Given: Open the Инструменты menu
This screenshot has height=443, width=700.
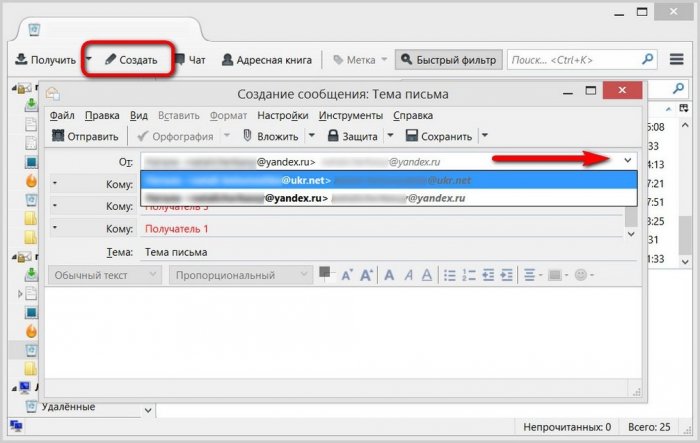Looking at the screenshot, I should tap(351, 115).
